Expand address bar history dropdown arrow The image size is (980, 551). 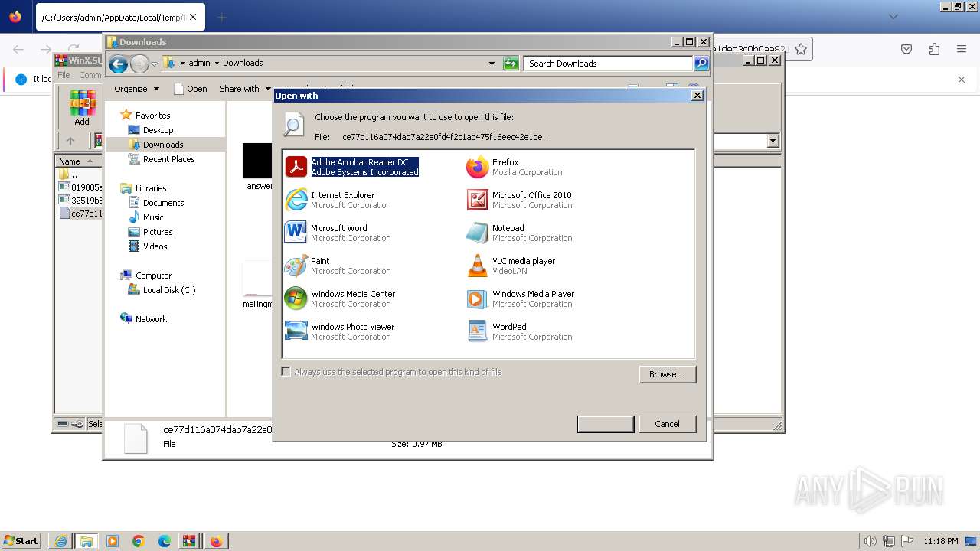coord(492,64)
